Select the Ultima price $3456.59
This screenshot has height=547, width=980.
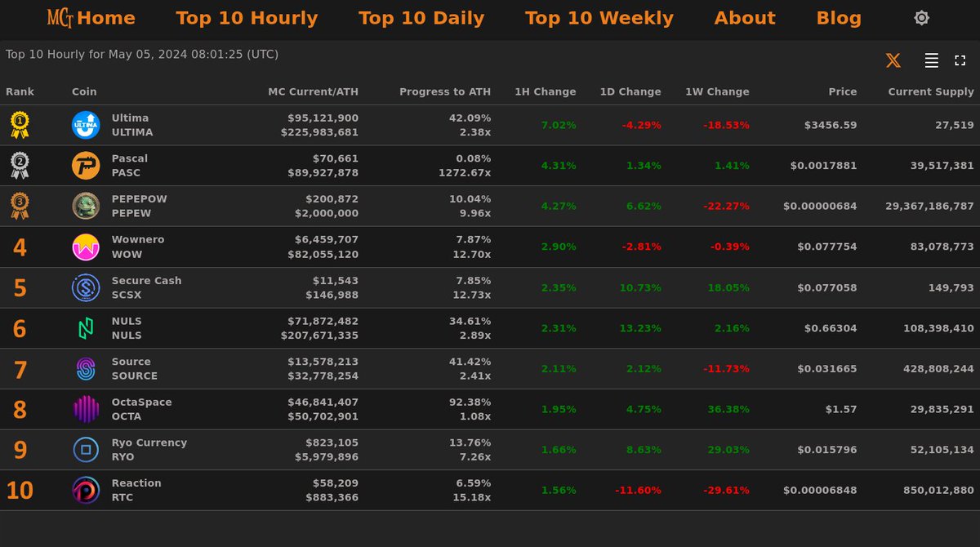[831, 125]
